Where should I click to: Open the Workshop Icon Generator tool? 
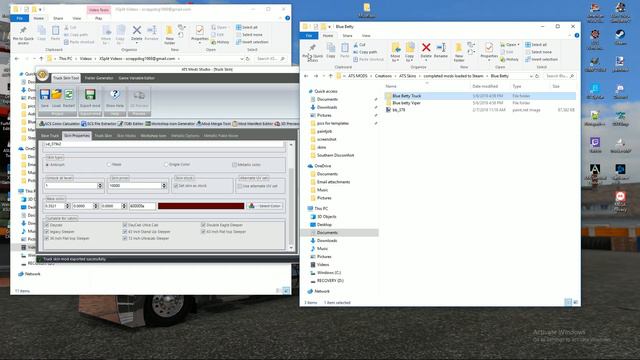pos(170,124)
